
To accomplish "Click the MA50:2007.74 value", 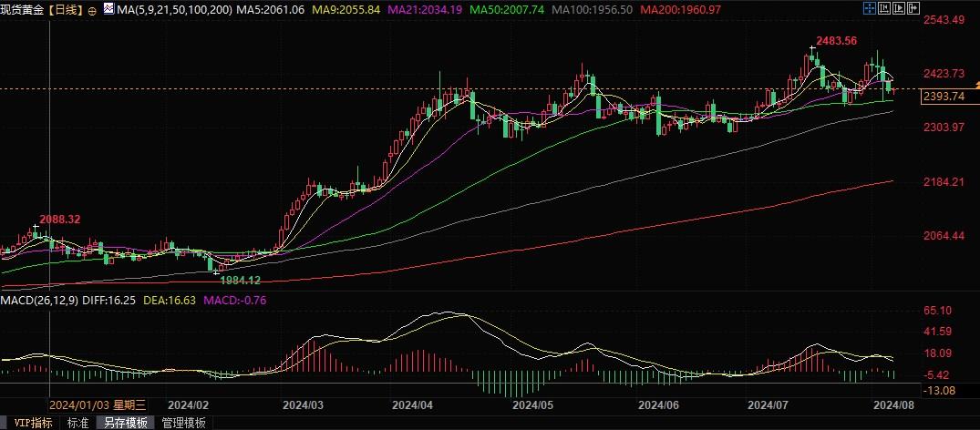I will [506, 10].
